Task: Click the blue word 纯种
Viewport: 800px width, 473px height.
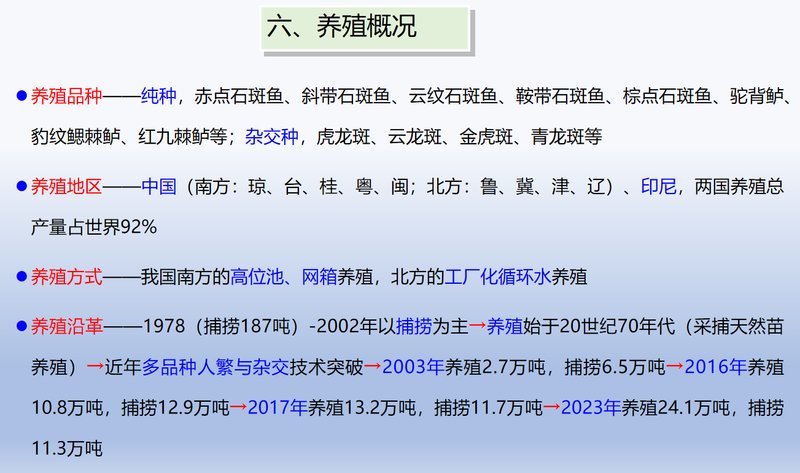Action: [159, 97]
